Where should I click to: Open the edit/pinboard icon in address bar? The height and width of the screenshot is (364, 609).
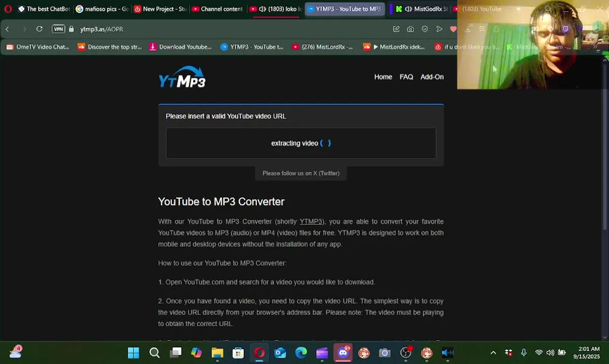[x=396, y=29]
